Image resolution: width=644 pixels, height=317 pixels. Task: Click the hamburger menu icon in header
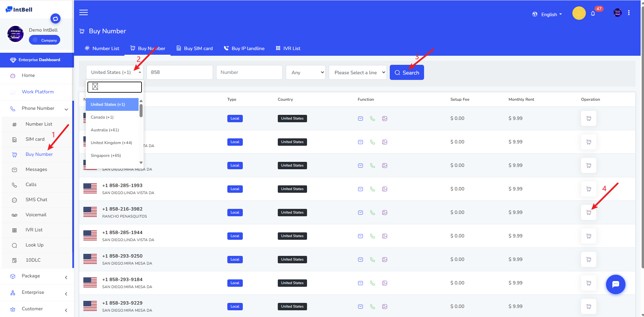click(x=83, y=12)
